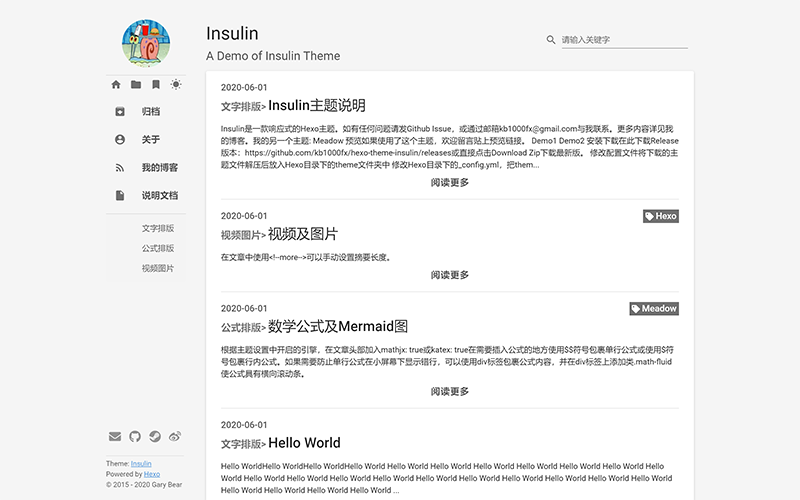Screen dimensions: 800x500
Task: Open the folder categories icon
Action: tap(136, 85)
